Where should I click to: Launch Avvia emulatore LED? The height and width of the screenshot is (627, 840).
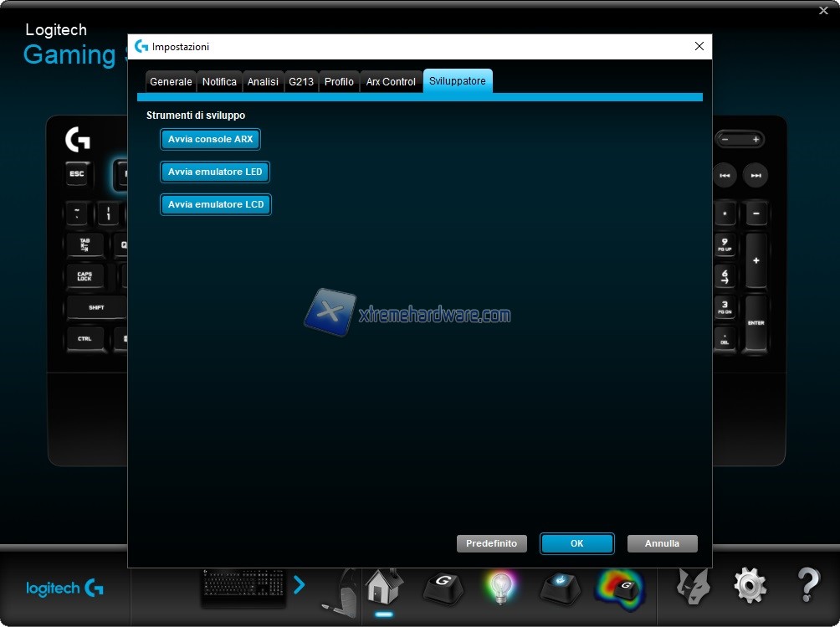click(x=215, y=172)
